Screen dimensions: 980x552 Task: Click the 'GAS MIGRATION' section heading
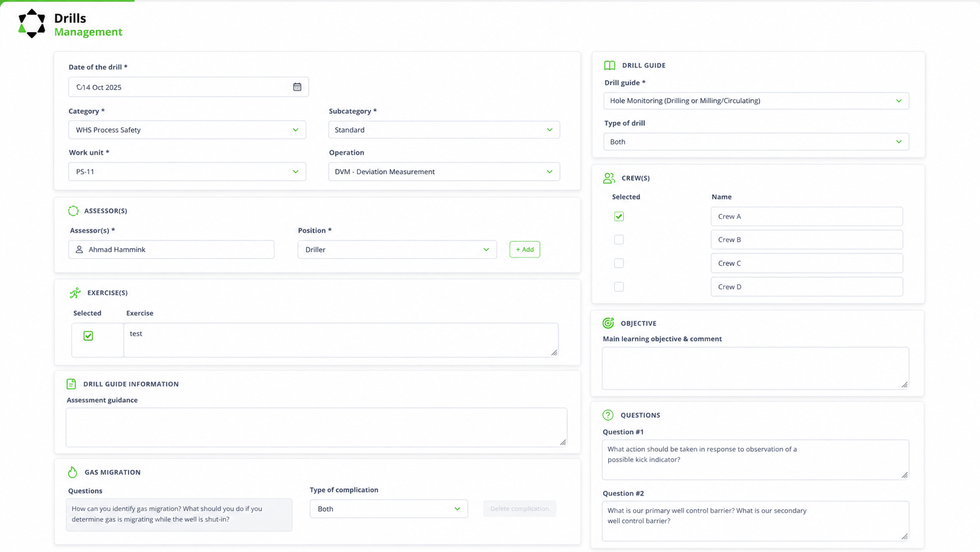[x=113, y=472]
